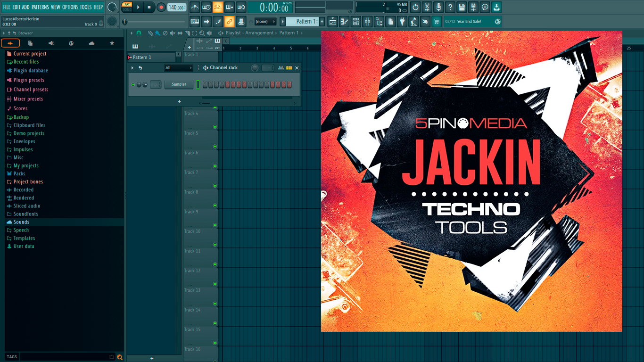The height and width of the screenshot is (362, 644).
Task: Open the Playlist view icon
Action: (333, 21)
